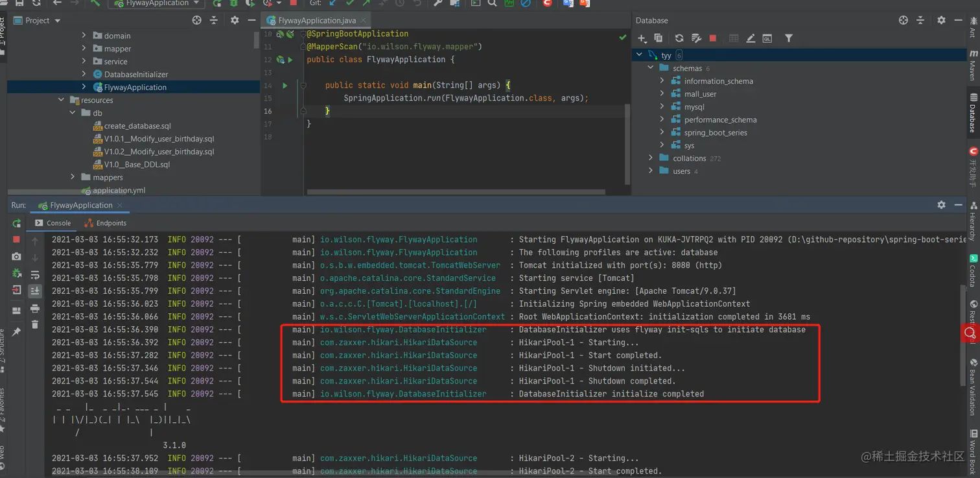
Task: Close FlywayApplication.java editor tab
Action: click(364, 21)
